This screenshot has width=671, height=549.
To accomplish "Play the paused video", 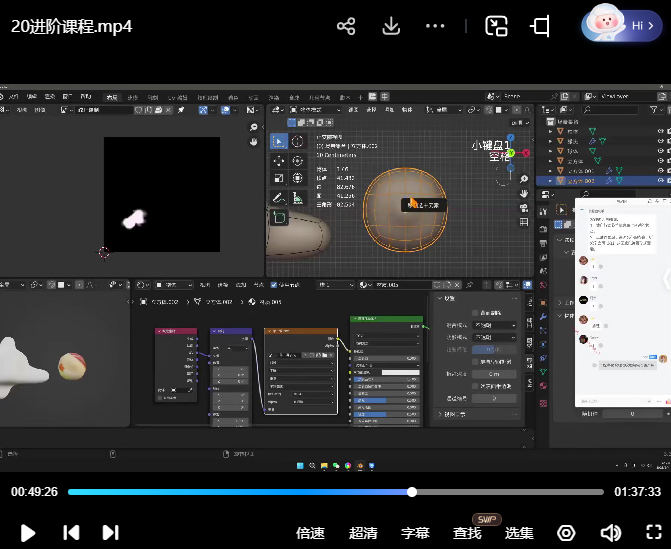I will pyautogui.click(x=28, y=533).
